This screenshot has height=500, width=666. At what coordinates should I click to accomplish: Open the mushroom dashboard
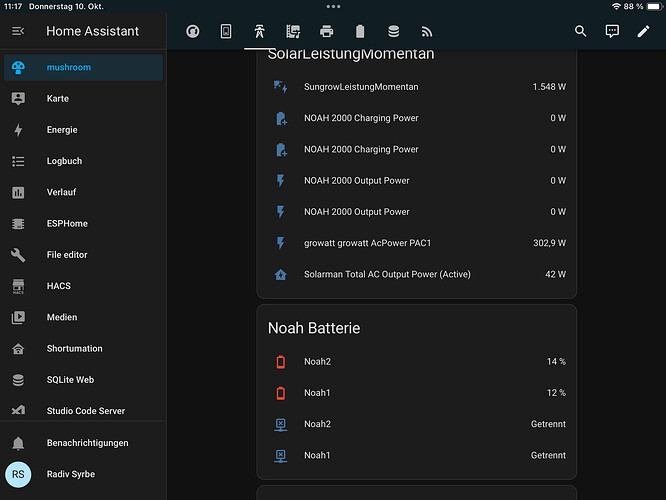point(83,68)
